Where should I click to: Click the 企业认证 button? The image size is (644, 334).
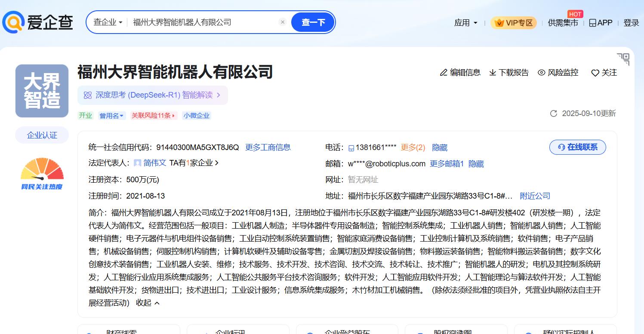tap(42, 135)
